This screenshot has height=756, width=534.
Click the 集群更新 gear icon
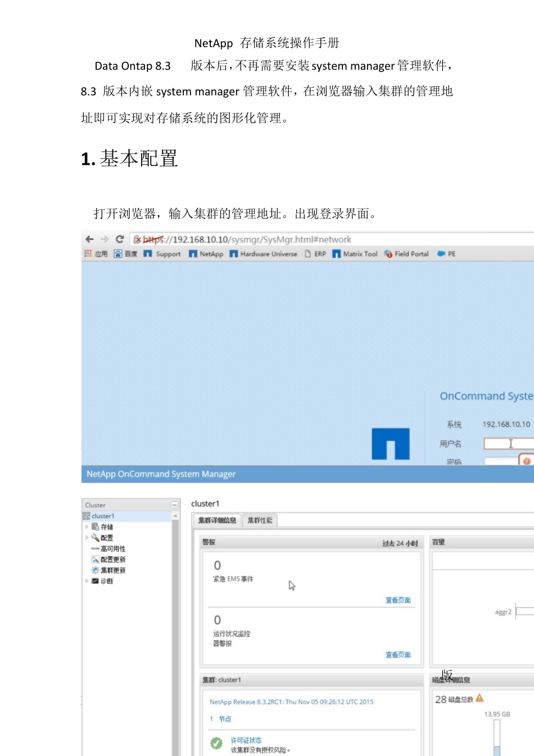[x=96, y=570]
